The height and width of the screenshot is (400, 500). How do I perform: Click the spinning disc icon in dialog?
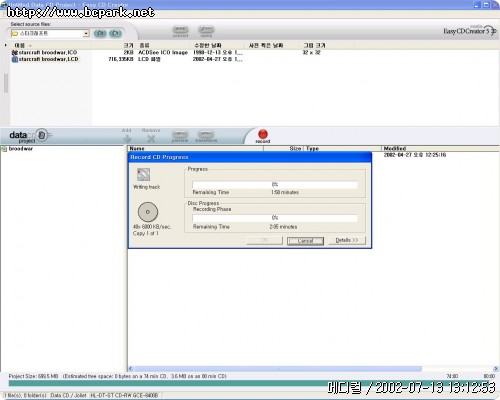pyautogui.click(x=148, y=212)
